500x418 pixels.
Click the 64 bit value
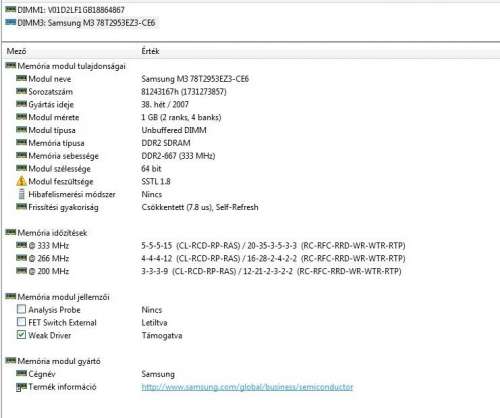[151, 169]
